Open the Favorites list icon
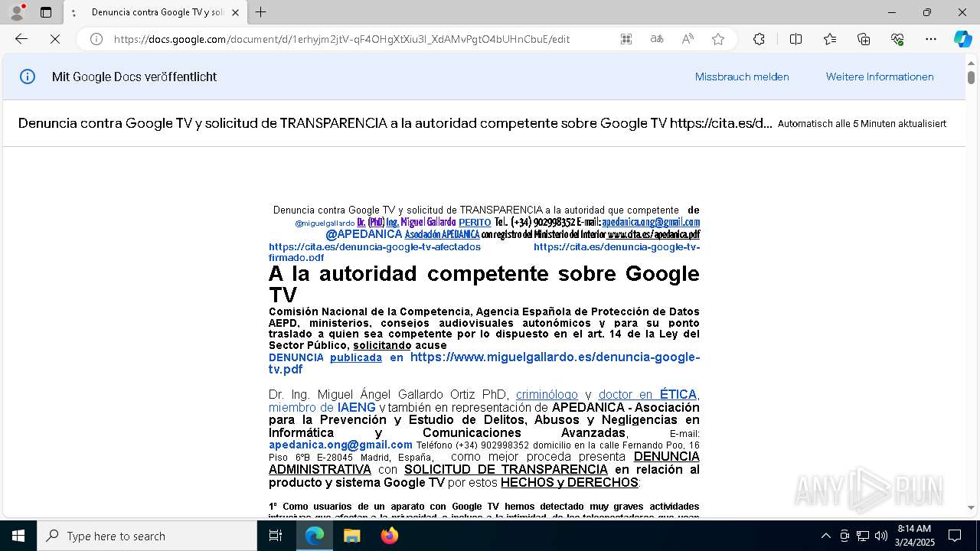 pyautogui.click(x=830, y=39)
